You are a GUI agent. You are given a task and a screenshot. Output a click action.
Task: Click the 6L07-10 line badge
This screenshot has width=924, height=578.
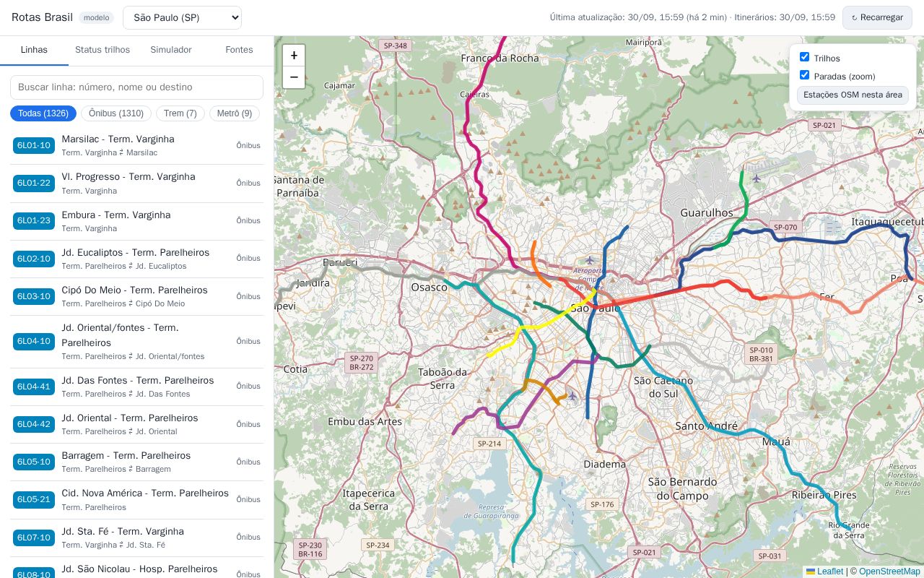point(34,538)
